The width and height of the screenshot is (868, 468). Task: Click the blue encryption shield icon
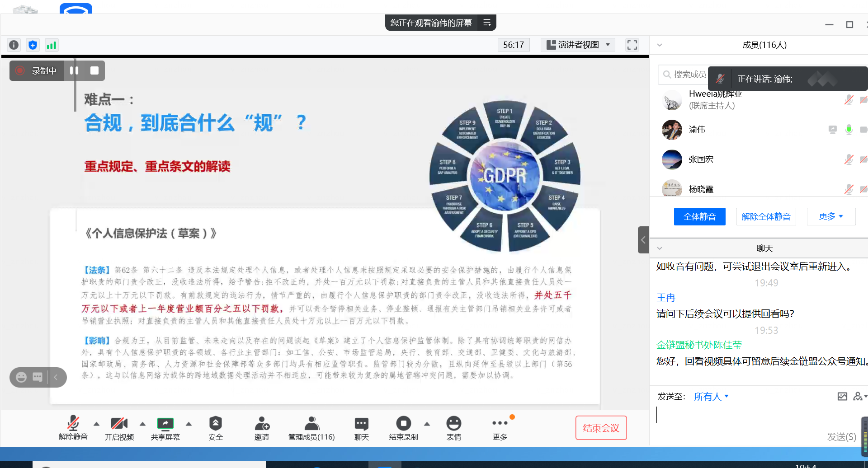(33, 45)
